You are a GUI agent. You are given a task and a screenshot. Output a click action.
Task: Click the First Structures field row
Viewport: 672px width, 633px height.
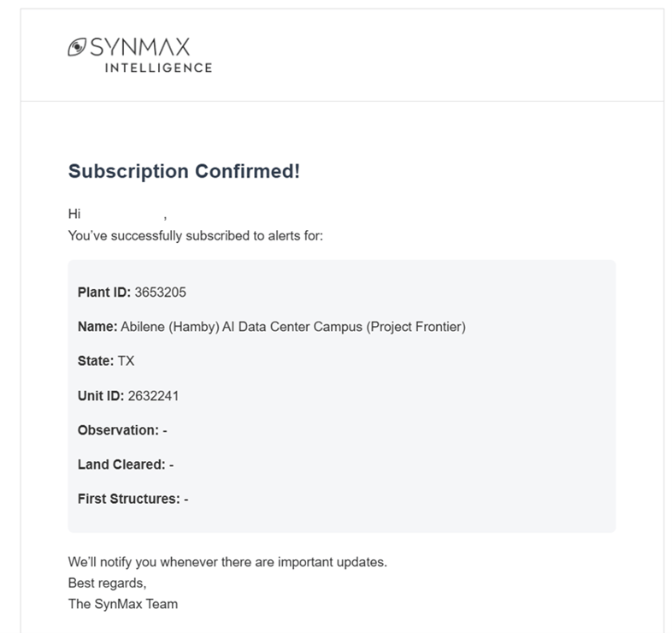(133, 499)
